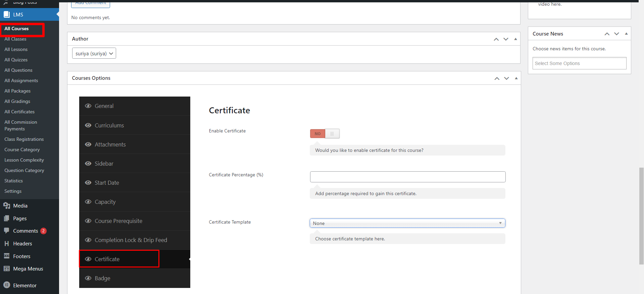
Task: Move Course News panel up
Action: [x=607, y=34]
